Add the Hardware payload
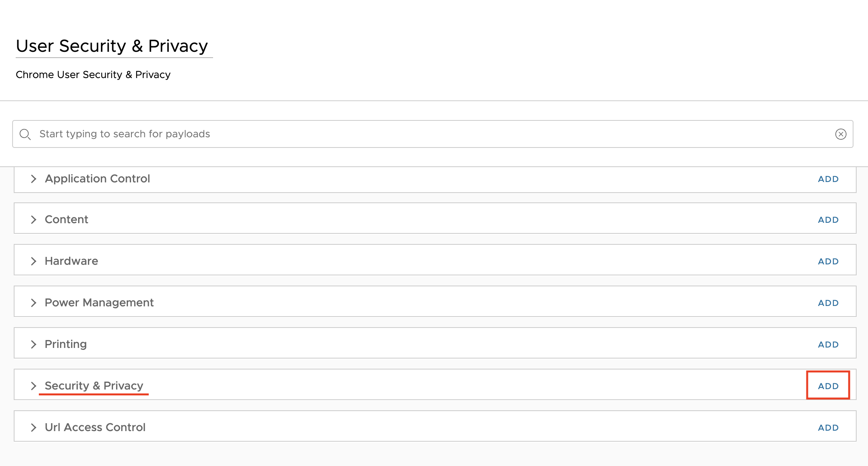 click(828, 262)
